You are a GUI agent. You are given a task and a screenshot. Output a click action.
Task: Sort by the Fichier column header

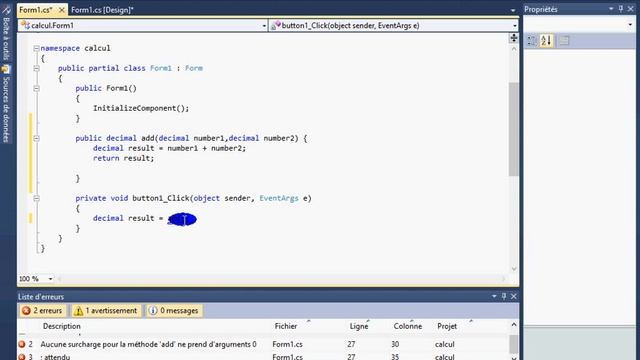tap(286, 326)
